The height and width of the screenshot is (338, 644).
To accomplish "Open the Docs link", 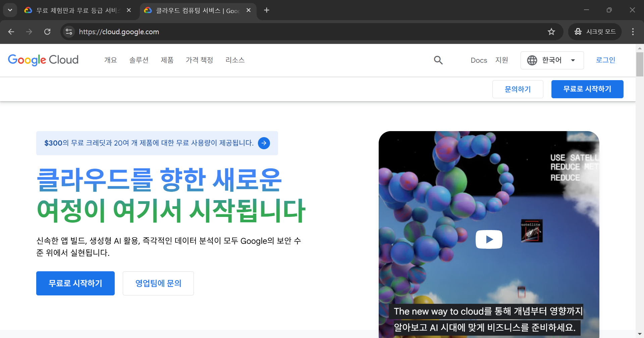I will click(479, 60).
